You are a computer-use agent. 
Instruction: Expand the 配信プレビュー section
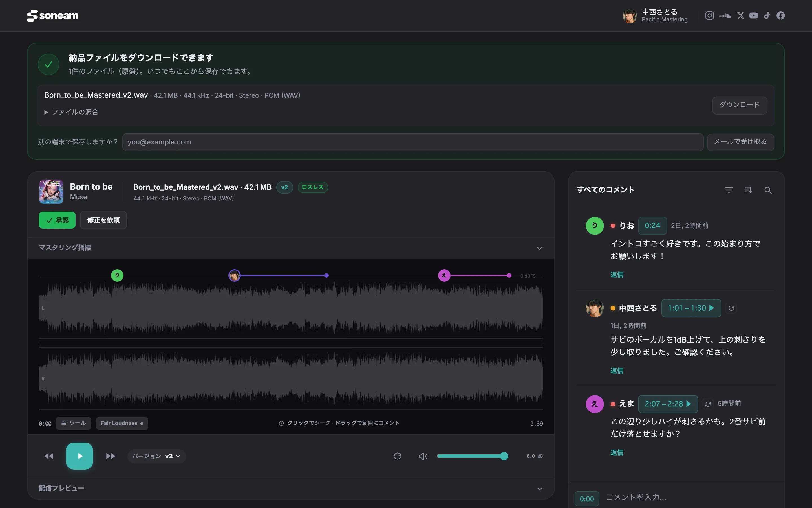coord(291,488)
